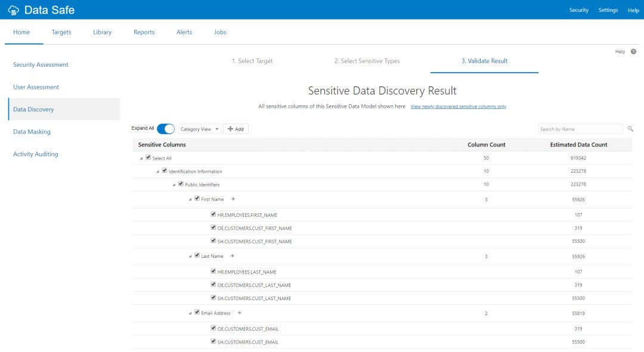Switch to the Targets tab
This screenshot has width=644, height=352.
pos(61,32)
